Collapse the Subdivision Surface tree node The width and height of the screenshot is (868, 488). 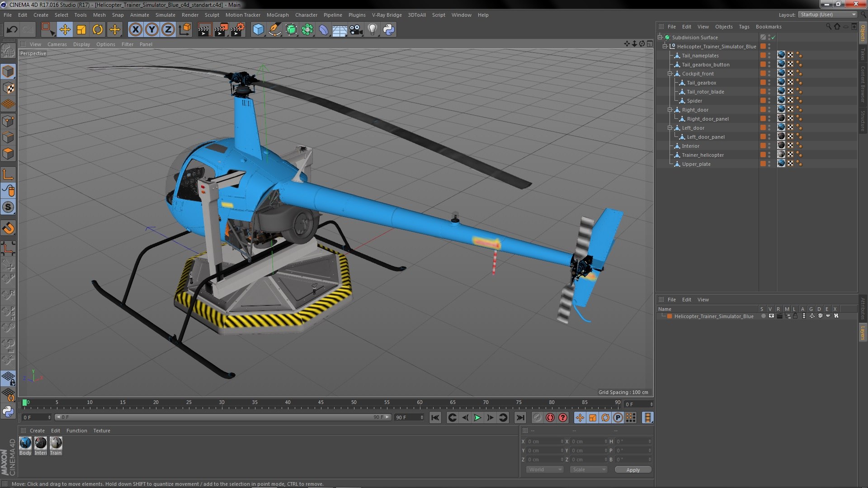click(x=660, y=37)
